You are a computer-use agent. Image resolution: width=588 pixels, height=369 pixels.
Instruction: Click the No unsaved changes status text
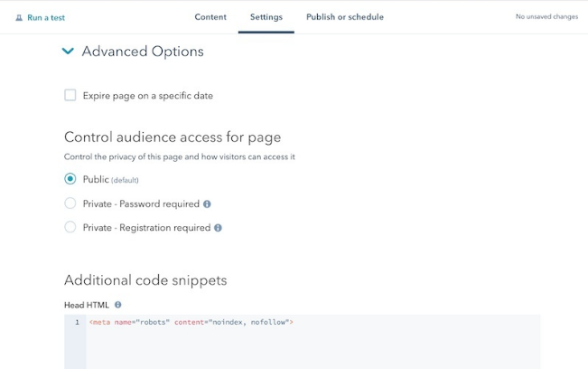tap(546, 16)
